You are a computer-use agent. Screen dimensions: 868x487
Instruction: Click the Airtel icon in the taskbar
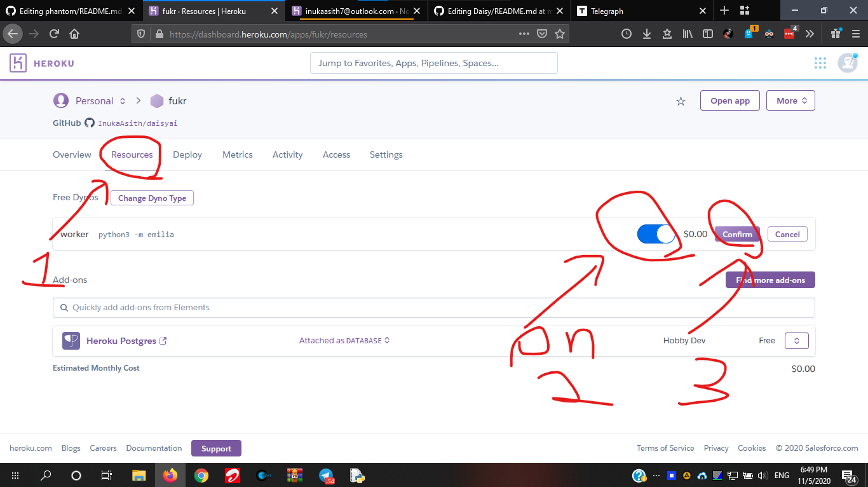pyautogui.click(x=232, y=475)
